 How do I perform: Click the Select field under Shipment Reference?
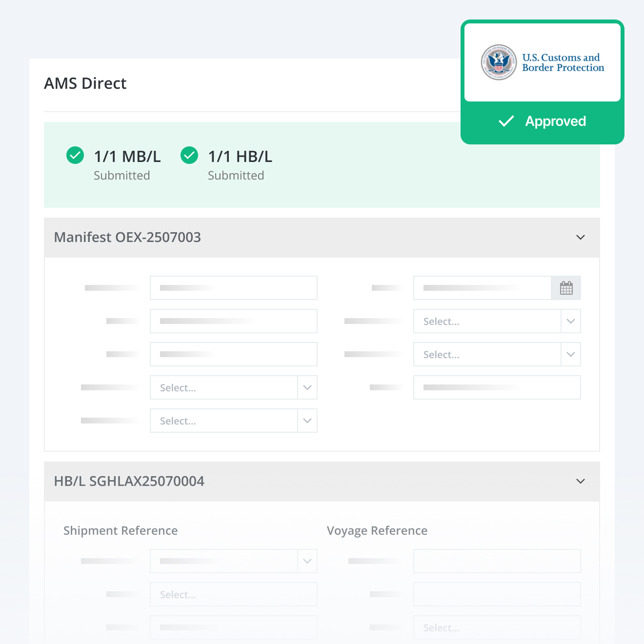click(233, 594)
